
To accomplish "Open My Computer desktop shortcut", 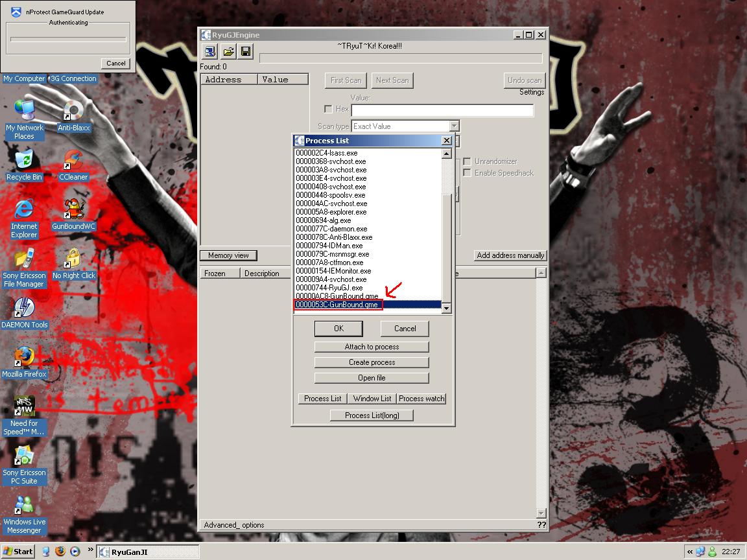I will [x=24, y=78].
